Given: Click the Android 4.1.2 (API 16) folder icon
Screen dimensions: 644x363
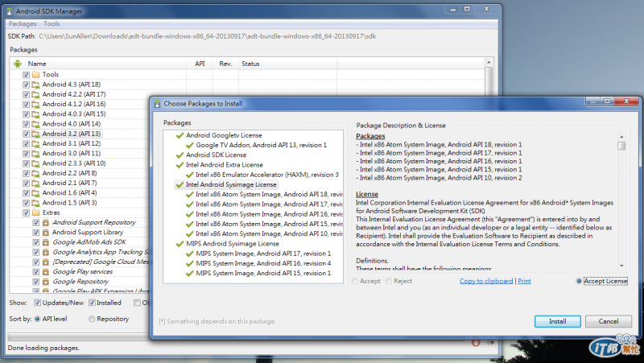Looking at the screenshot, I should pyautogui.click(x=35, y=105).
